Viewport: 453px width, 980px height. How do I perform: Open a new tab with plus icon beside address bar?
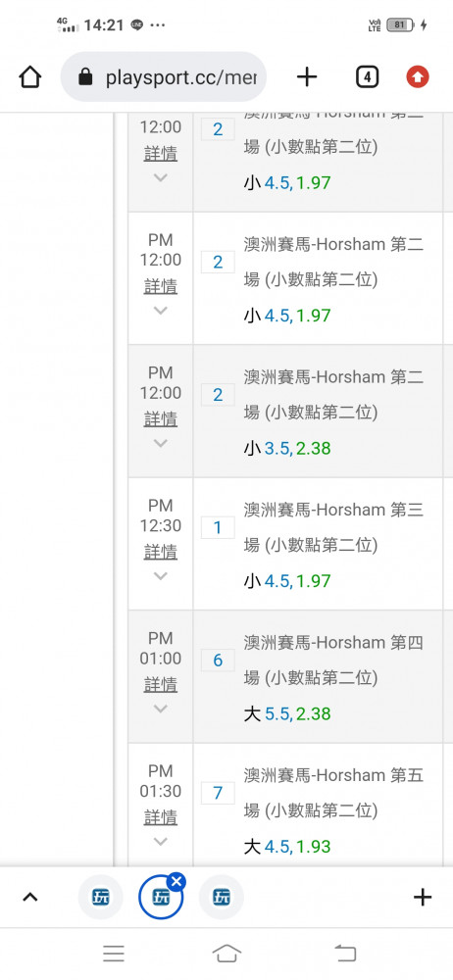[307, 77]
